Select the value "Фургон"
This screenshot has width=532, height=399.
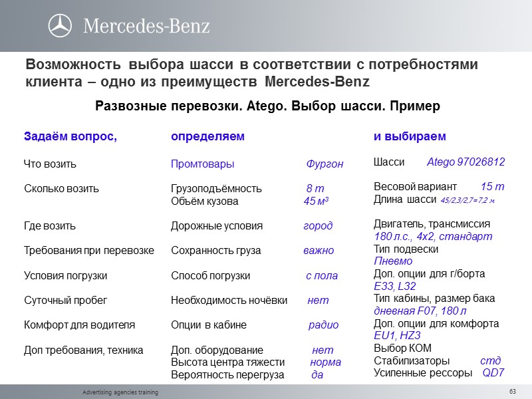click(x=323, y=162)
